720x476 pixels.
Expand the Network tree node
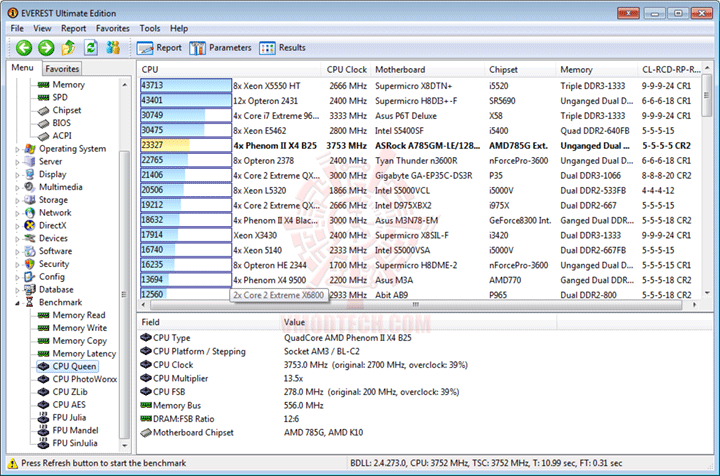click(17, 213)
